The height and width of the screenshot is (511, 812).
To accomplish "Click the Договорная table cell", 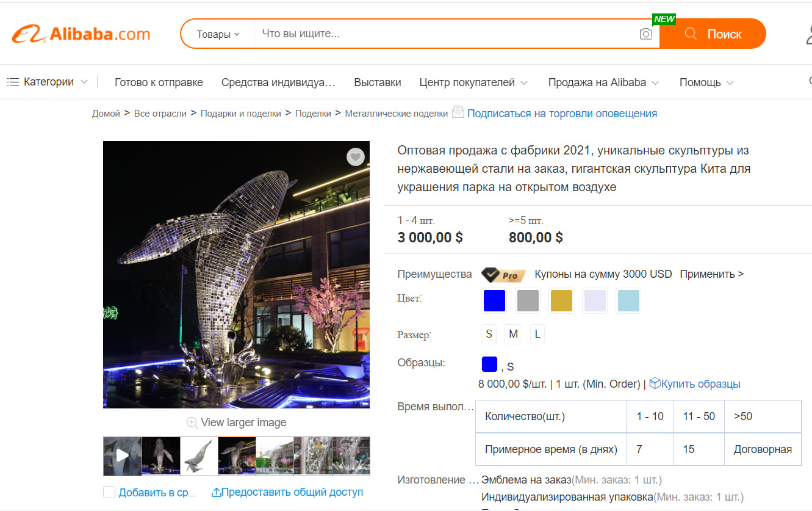I will pos(763,449).
